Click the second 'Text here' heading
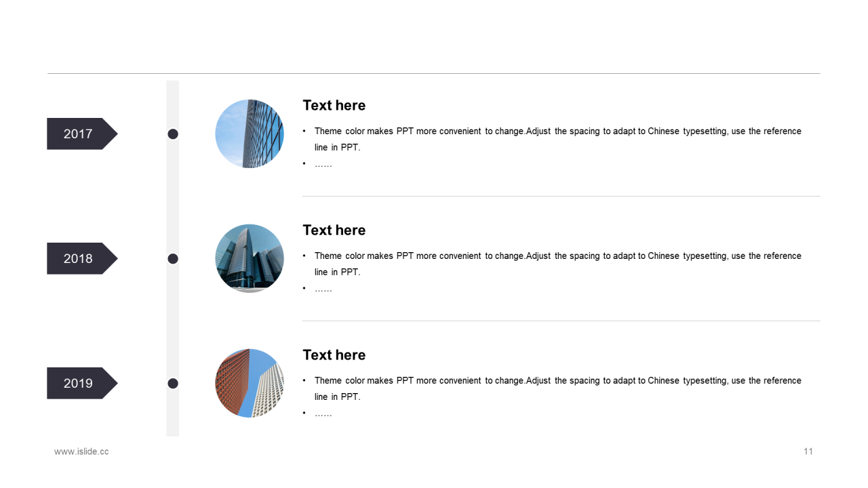The height and width of the screenshot is (488, 868). [x=334, y=230]
